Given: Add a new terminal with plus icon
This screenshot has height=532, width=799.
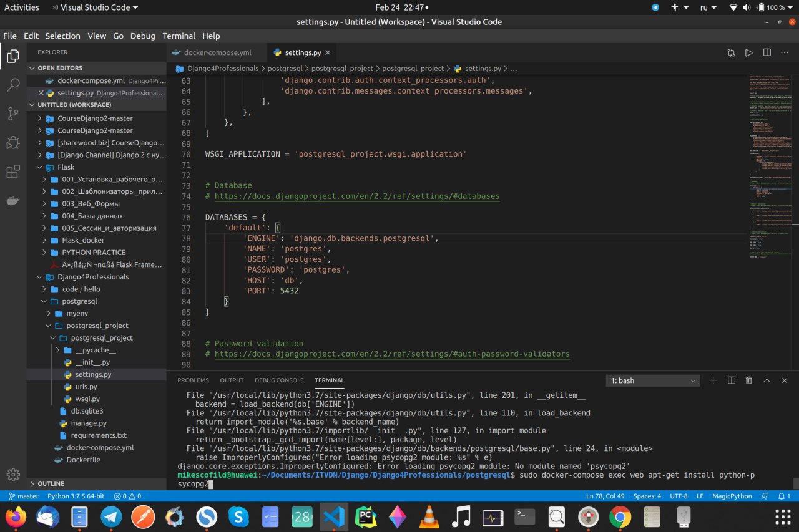Looking at the screenshot, I should click(713, 380).
